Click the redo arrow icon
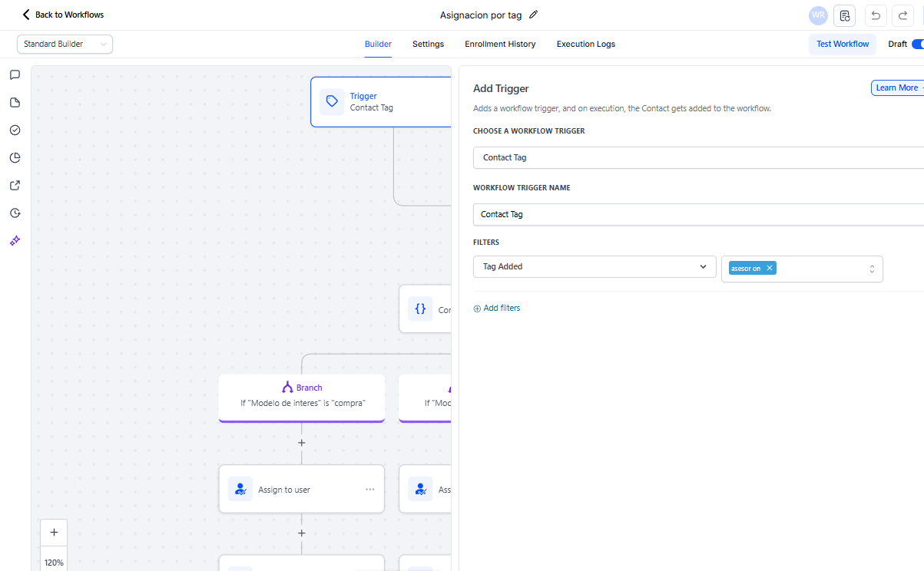Image resolution: width=924 pixels, height=571 pixels. tap(902, 15)
